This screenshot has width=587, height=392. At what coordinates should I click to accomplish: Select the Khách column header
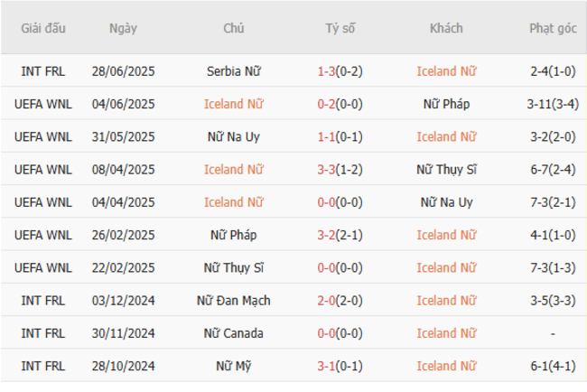pyautogui.click(x=446, y=28)
